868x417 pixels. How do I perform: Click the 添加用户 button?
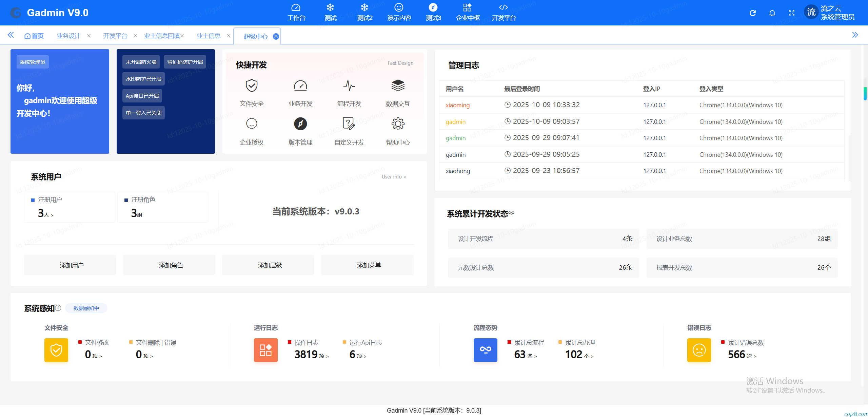(x=70, y=265)
